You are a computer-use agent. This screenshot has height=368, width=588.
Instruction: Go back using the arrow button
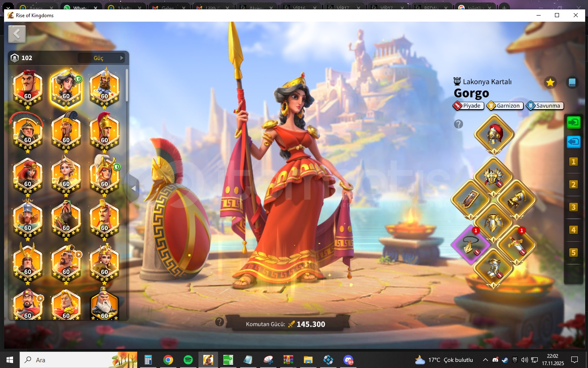[17, 34]
